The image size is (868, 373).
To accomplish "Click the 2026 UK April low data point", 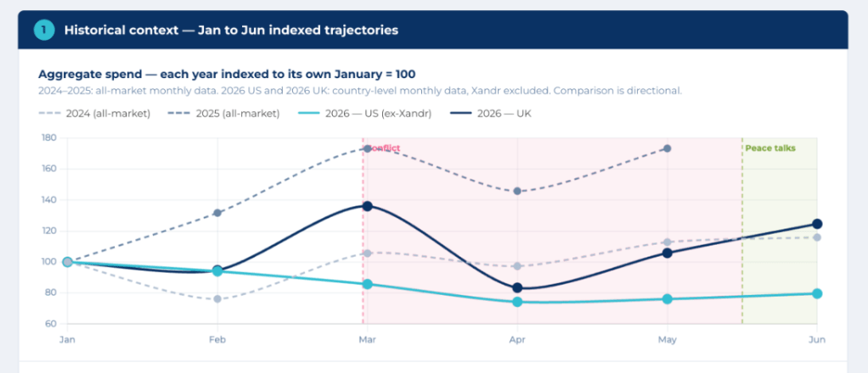I will click(x=517, y=288).
